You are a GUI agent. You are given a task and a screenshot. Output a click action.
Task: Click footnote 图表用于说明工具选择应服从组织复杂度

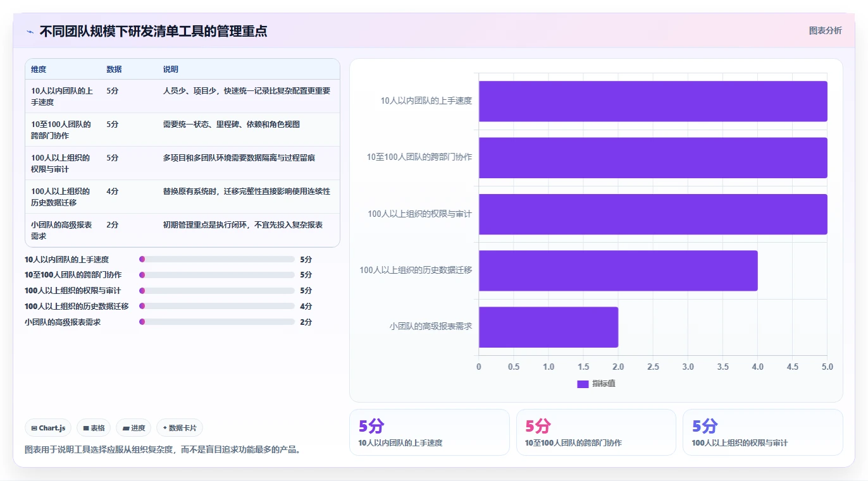coord(164,450)
